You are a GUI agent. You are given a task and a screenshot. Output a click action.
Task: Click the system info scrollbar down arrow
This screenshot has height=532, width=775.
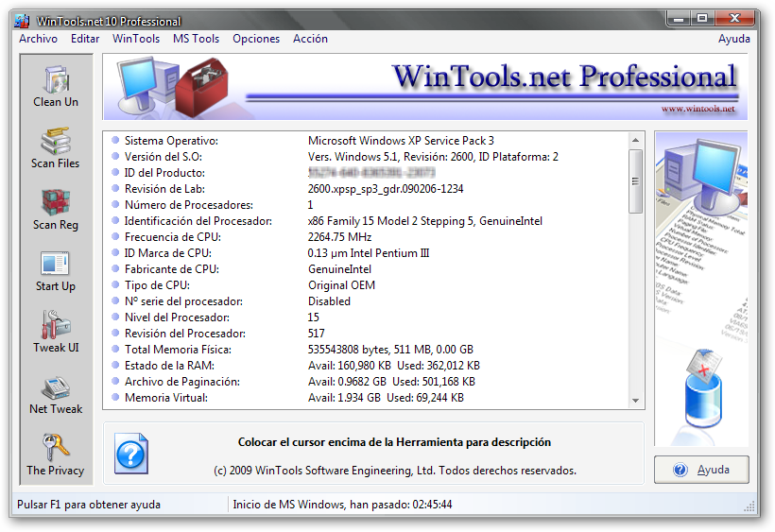pos(636,402)
